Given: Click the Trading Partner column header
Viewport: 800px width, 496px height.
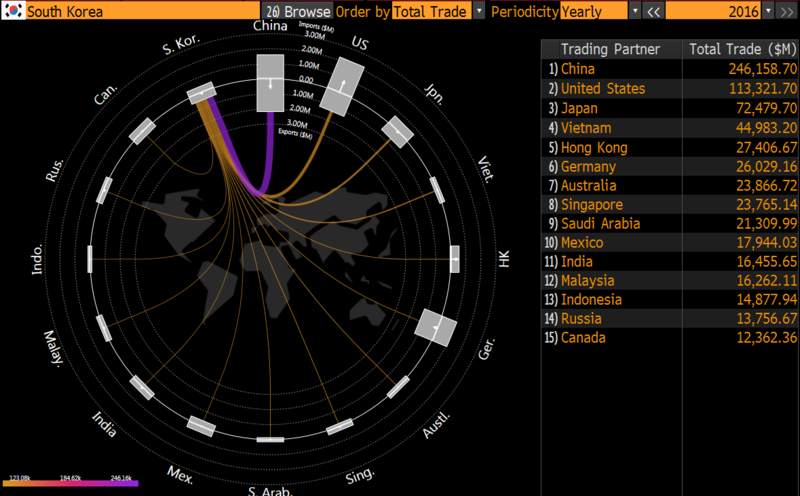Looking at the screenshot, I should tap(611, 49).
